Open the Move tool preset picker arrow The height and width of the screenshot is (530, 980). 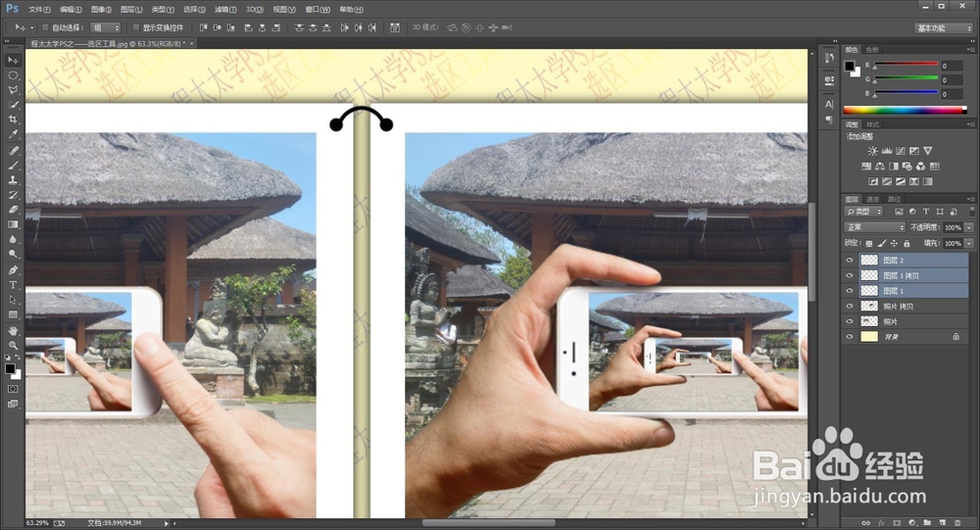tap(32, 27)
